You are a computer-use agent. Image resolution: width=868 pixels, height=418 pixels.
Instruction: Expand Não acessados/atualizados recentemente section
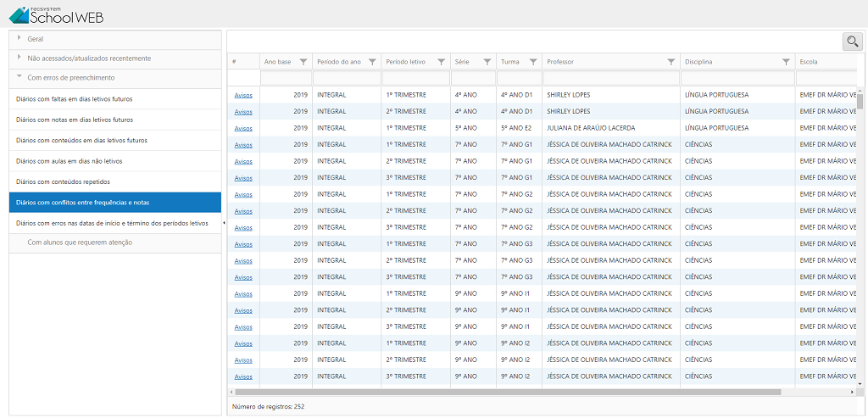[x=88, y=59]
